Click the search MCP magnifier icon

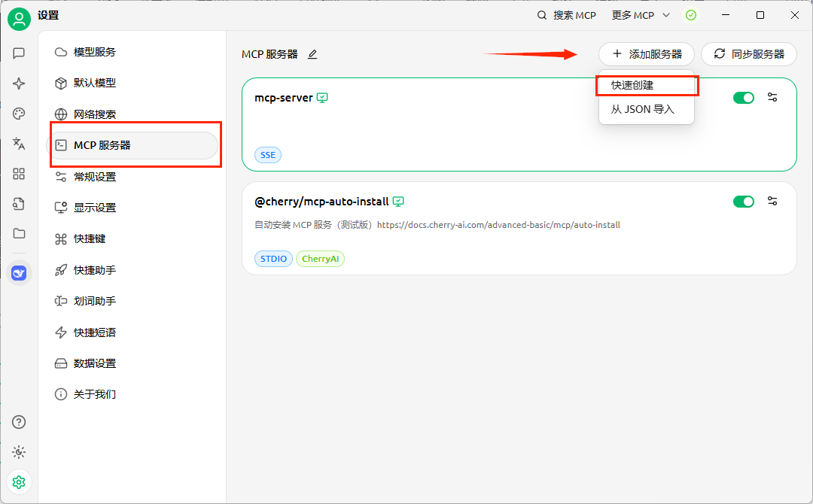click(541, 15)
